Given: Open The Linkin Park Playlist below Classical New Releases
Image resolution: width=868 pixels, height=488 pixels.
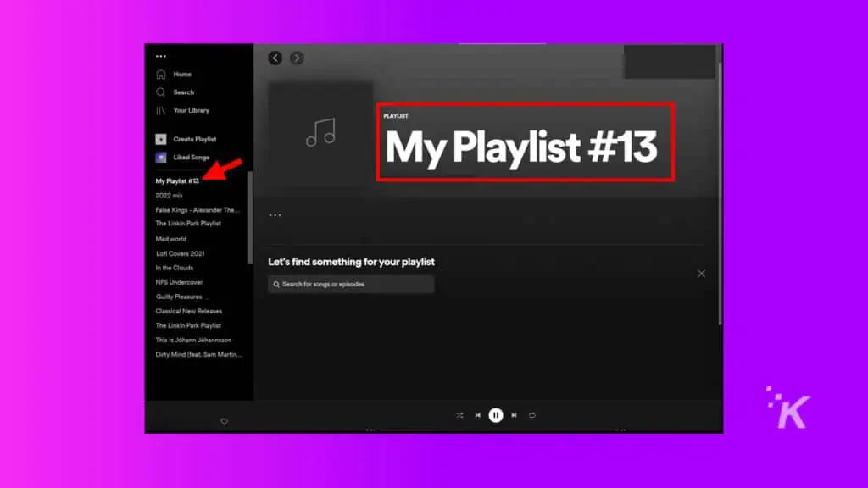Looking at the screenshot, I should (x=188, y=325).
